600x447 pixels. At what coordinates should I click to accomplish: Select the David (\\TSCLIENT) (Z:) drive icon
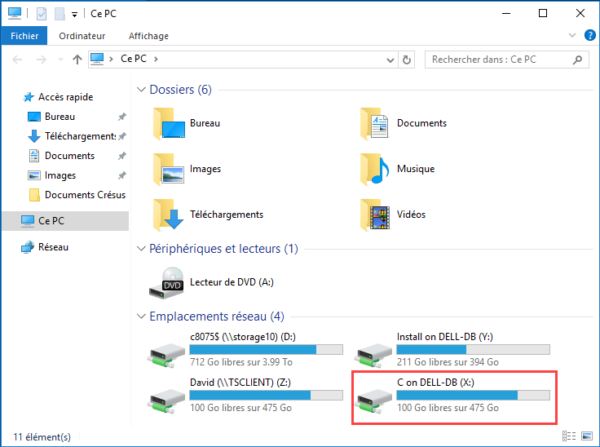(x=166, y=401)
